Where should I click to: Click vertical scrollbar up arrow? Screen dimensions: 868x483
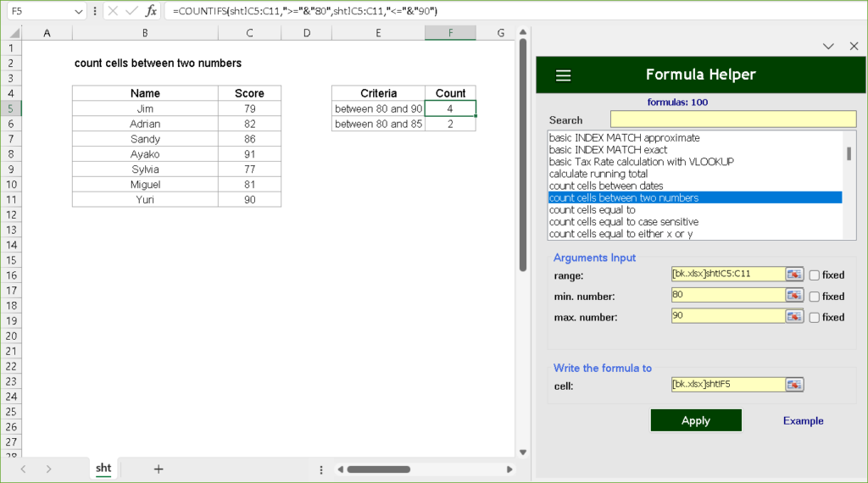522,32
